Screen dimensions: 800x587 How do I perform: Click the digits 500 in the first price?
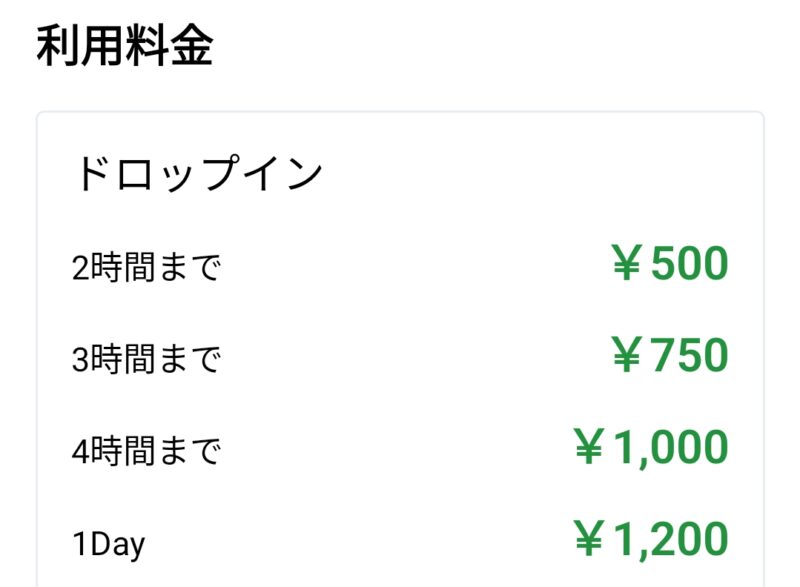pyautogui.click(x=689, y=265)
